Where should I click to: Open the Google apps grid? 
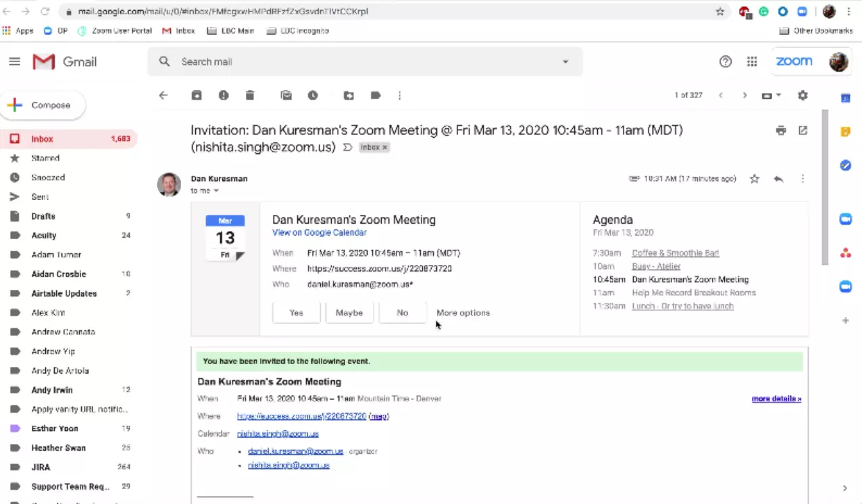752,61
